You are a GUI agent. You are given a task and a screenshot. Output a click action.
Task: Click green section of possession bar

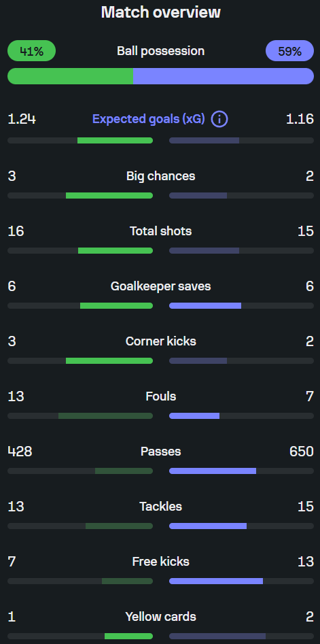point(70,76)
